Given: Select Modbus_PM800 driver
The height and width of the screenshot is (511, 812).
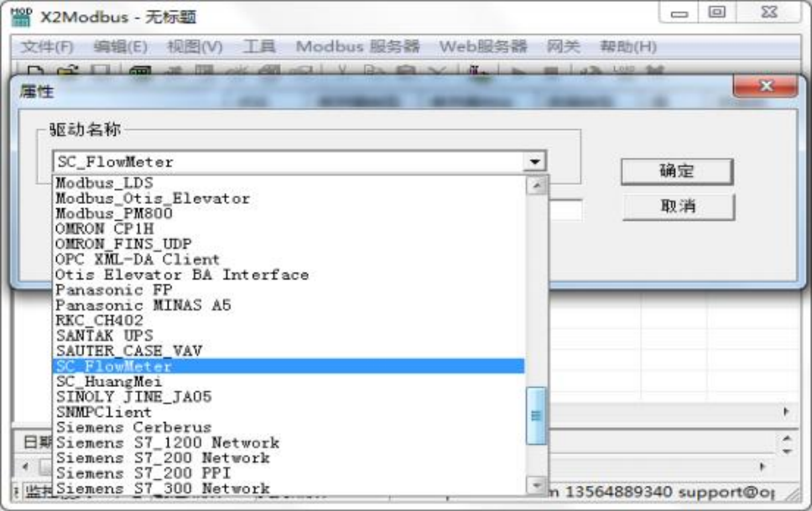Looking at the screenshot, I should [289, 213].
